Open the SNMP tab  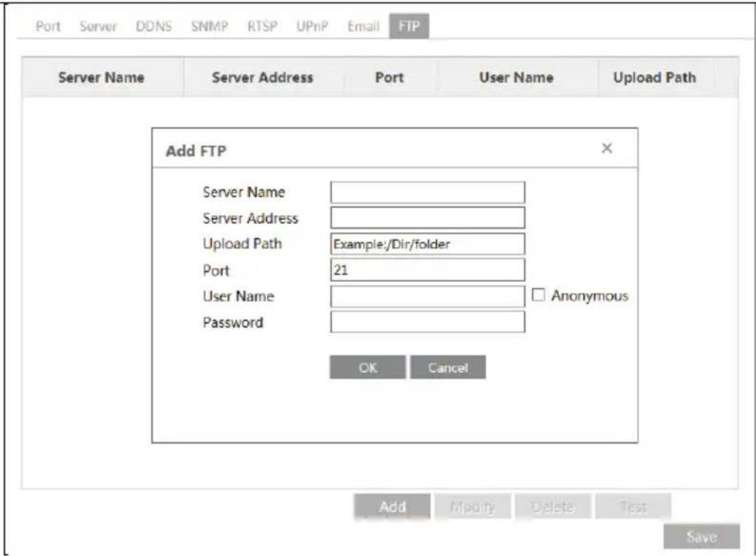tap(209, 26)
